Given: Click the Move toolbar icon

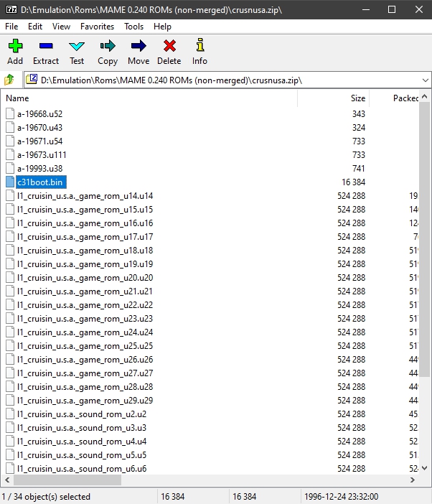Looking at the screenshot, I should click(x=138, y=46).
